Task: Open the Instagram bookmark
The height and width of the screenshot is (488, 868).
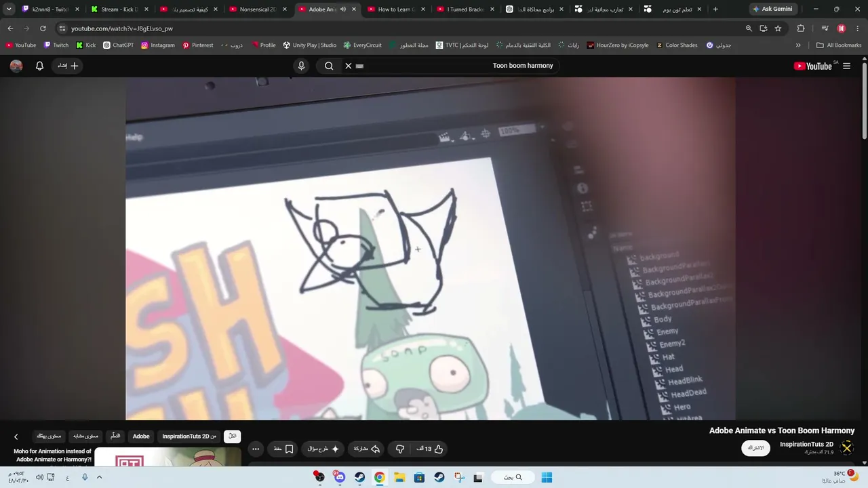Action: point(158,45)
